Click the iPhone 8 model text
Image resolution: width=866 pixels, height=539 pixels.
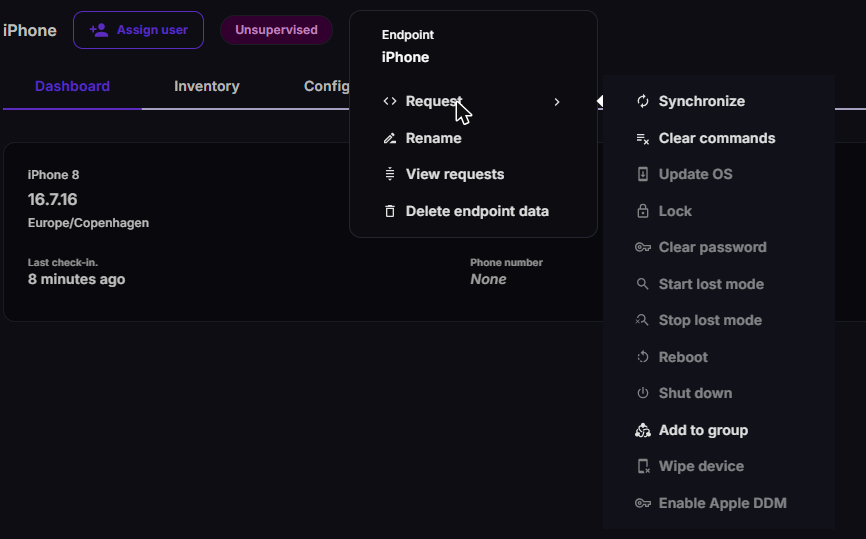coord(54,175)
